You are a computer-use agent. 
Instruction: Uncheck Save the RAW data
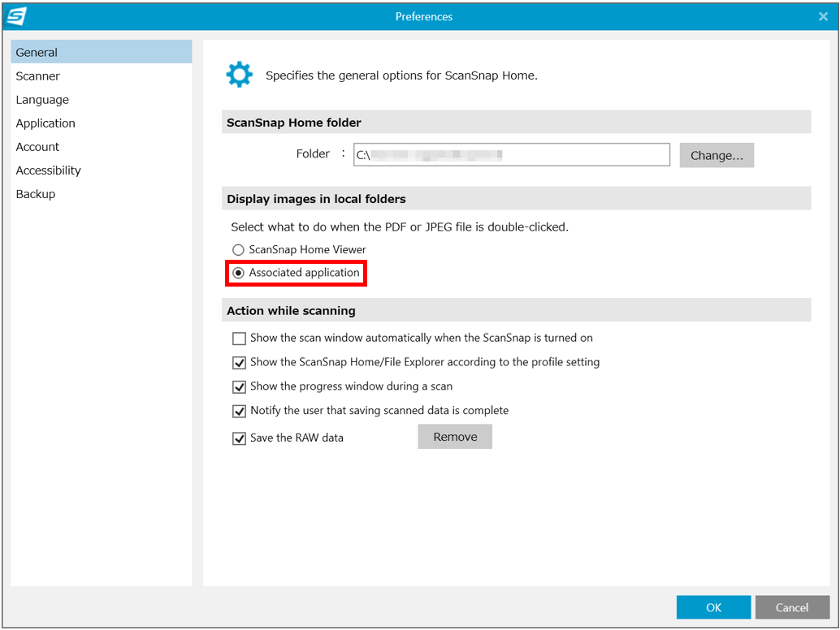pos(240,438)
